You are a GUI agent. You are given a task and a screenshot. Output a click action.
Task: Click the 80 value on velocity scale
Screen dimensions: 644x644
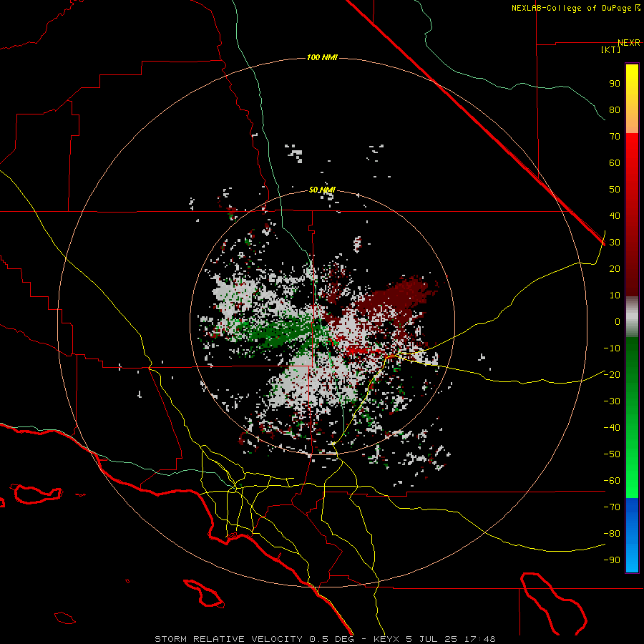point(615,110)
